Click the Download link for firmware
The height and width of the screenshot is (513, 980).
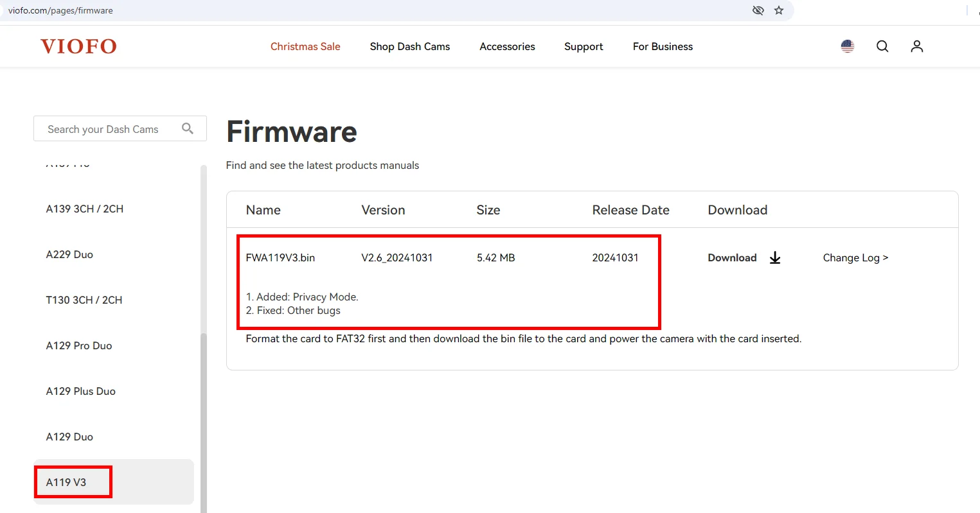732,257
